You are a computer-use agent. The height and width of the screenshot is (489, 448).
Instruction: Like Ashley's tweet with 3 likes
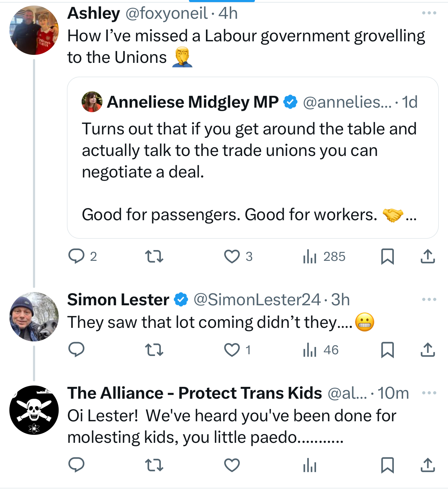[x=232, y=257]
